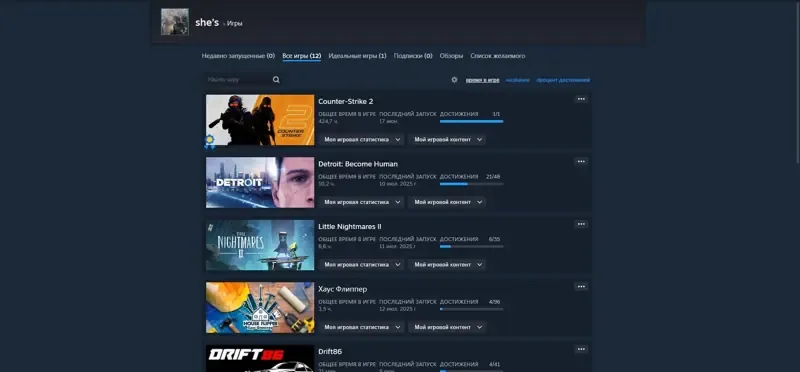Open Counter-Strike 2 three-dots menu
This screenshot has height=372, width=800.
[x=581, y=99]
